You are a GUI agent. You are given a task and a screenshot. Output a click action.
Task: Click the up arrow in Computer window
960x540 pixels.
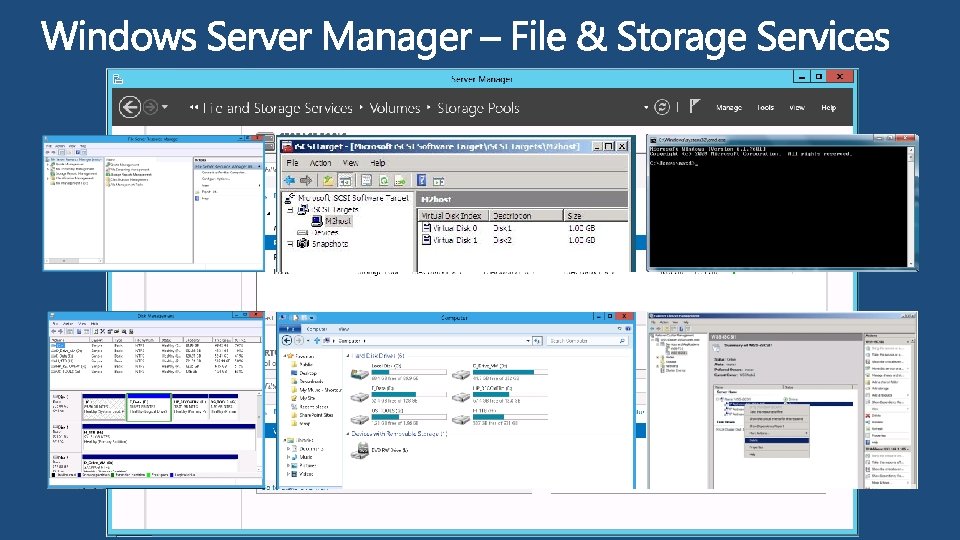(x=317, y=340)
